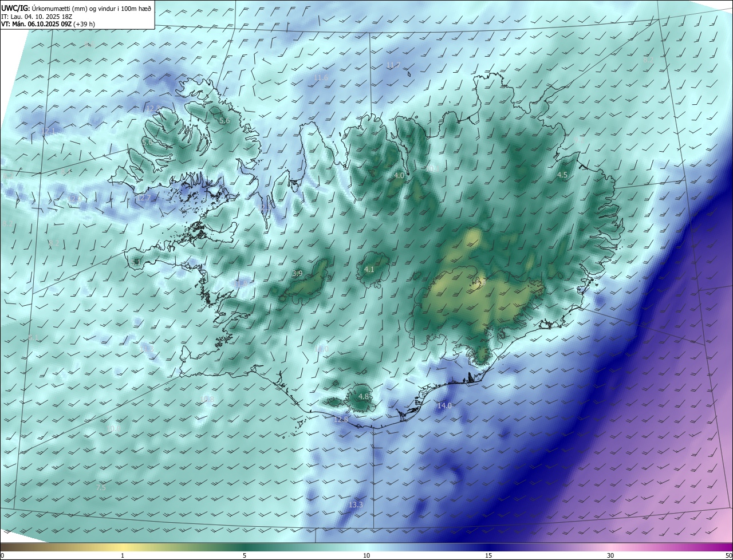Click the 10 tick on the color scale
Screen dimensions: 733x560
tap(366, 555)
